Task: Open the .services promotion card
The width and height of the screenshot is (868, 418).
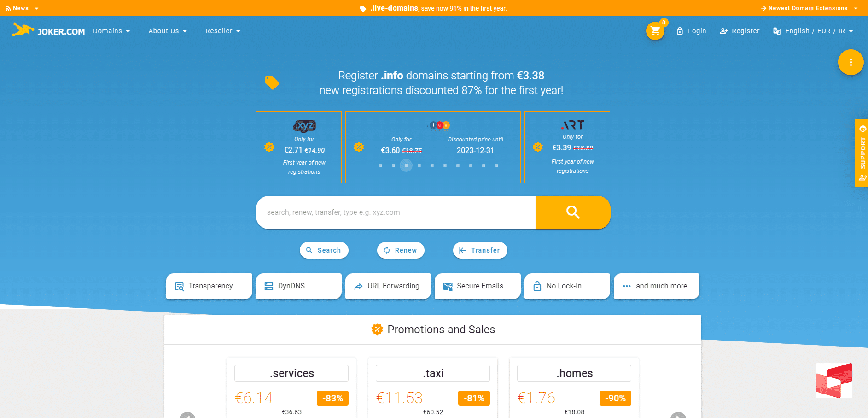Action: 291,388
